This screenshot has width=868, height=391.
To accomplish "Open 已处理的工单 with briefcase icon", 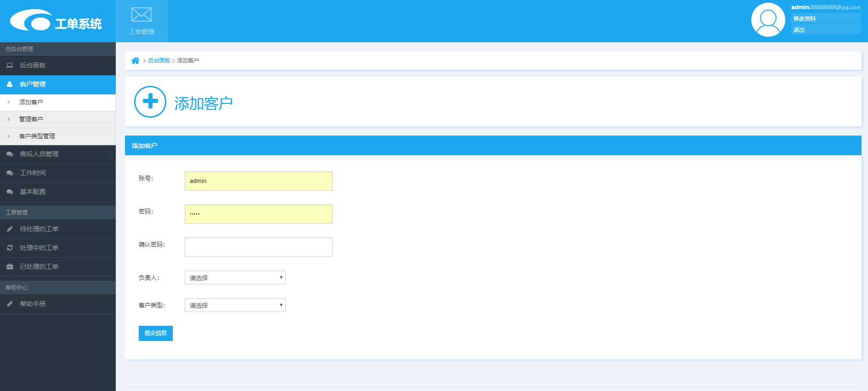I will coord(39,266).
